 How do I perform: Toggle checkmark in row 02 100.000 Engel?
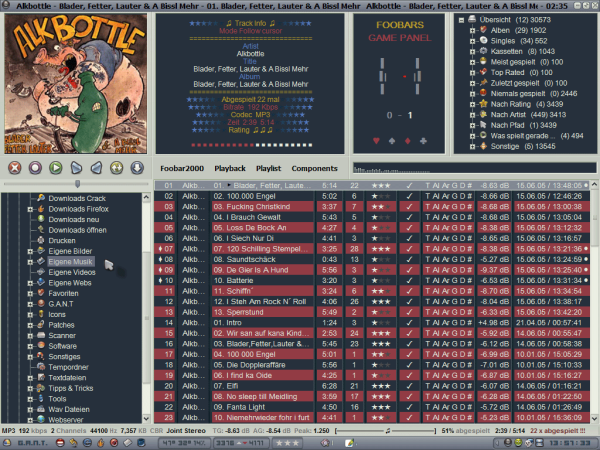pyautogui.click(x=409, y=196)
